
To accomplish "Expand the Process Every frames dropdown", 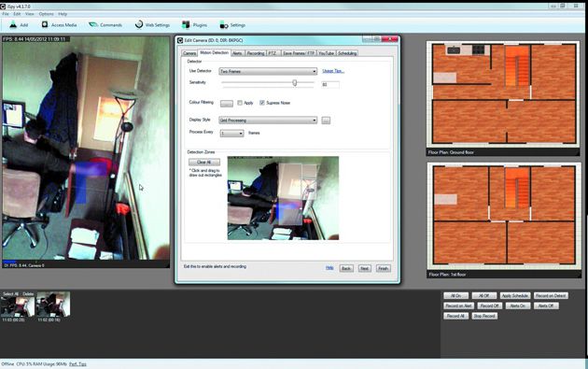I will (x=231, y=134).
